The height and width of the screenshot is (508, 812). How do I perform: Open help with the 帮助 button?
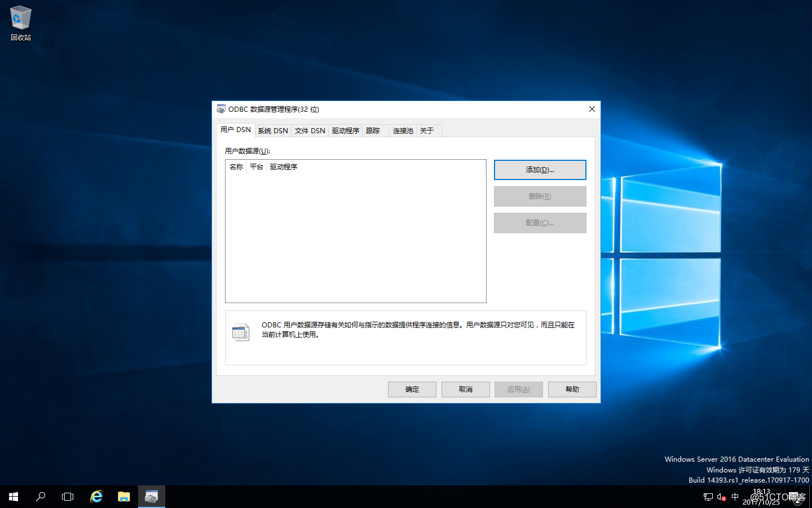click(x=572, y=389)
